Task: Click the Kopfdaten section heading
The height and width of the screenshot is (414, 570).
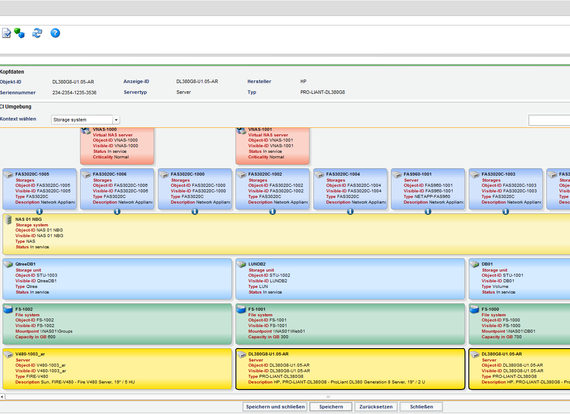Action: (x=12, y=72)
